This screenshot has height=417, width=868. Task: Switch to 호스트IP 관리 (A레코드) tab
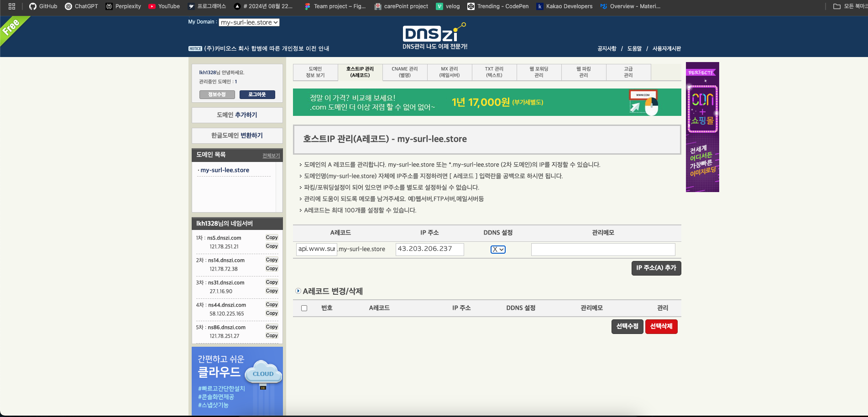pos(360,72)
